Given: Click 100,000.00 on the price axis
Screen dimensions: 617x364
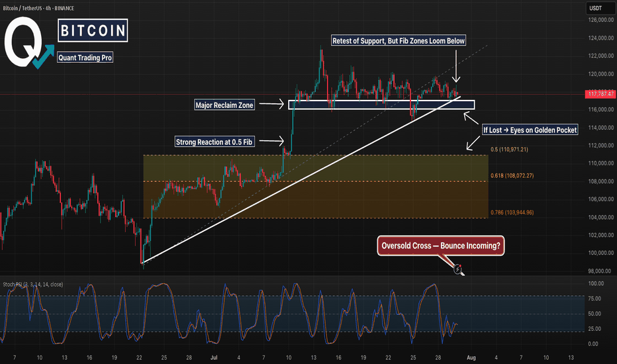Looking at the screenshot, I should 601,253.
